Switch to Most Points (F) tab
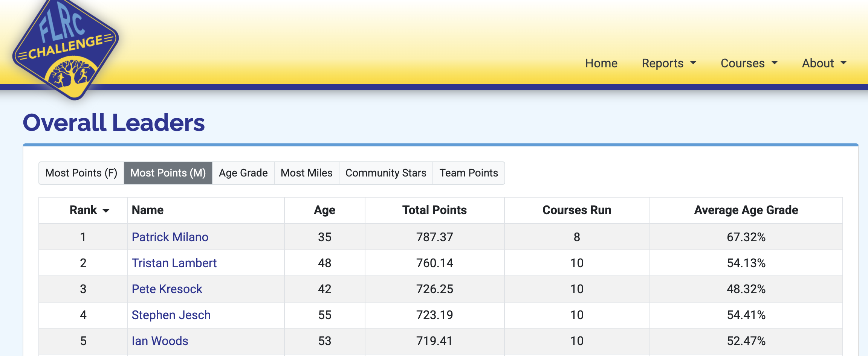The image size is (868, 356). tap(81, 173)
